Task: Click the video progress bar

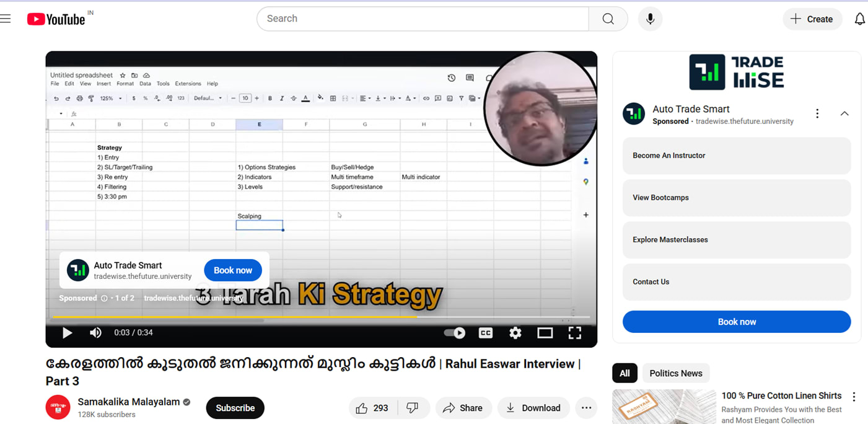Action: click(x=310, y=317)
